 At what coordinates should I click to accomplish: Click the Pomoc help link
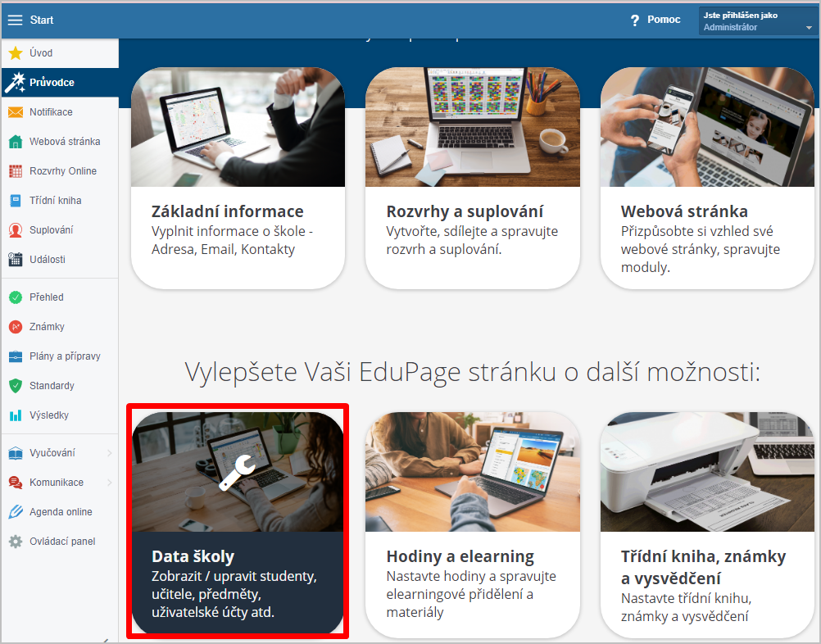click(x=655, y=20)
